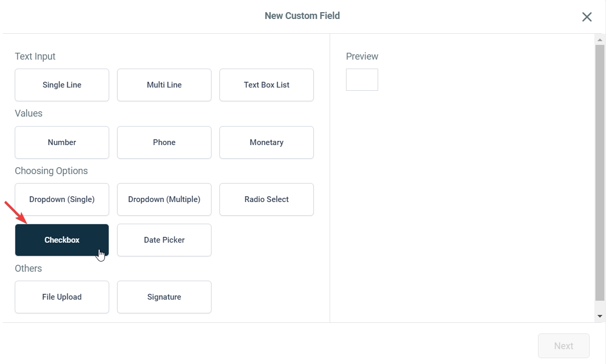This screenshot has width=606, height=364.
Task: Choose the Phone field type
Action: tap(164, 142)
